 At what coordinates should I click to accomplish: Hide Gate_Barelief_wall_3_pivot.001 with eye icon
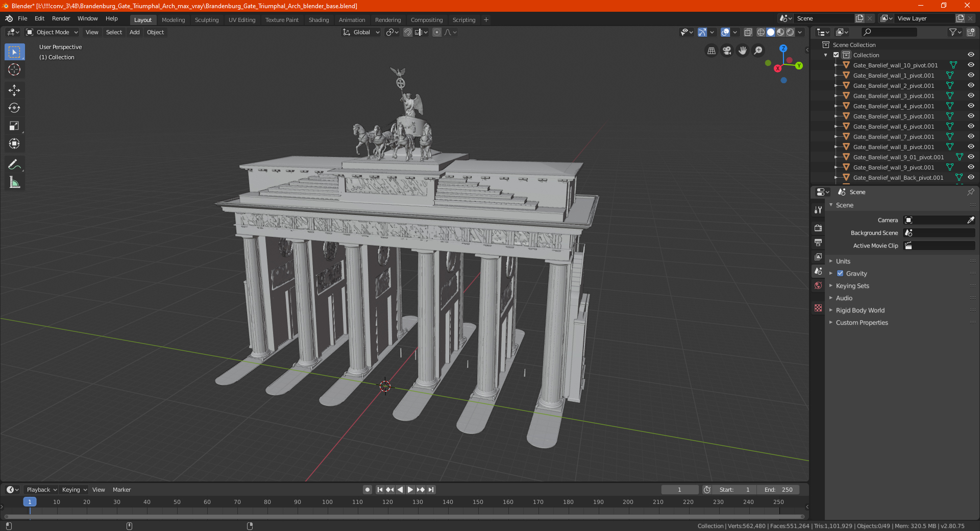tap(971, 96)
